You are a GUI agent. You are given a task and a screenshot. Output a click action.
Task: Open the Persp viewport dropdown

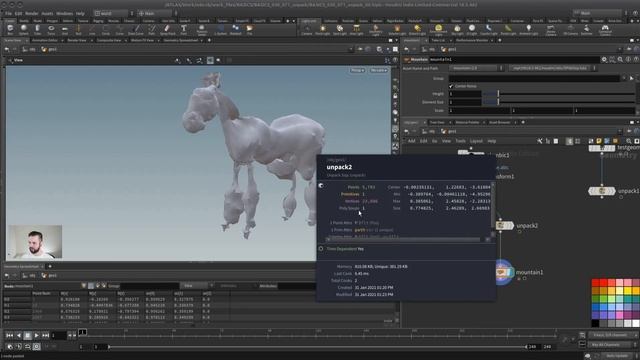pos(357,71)
